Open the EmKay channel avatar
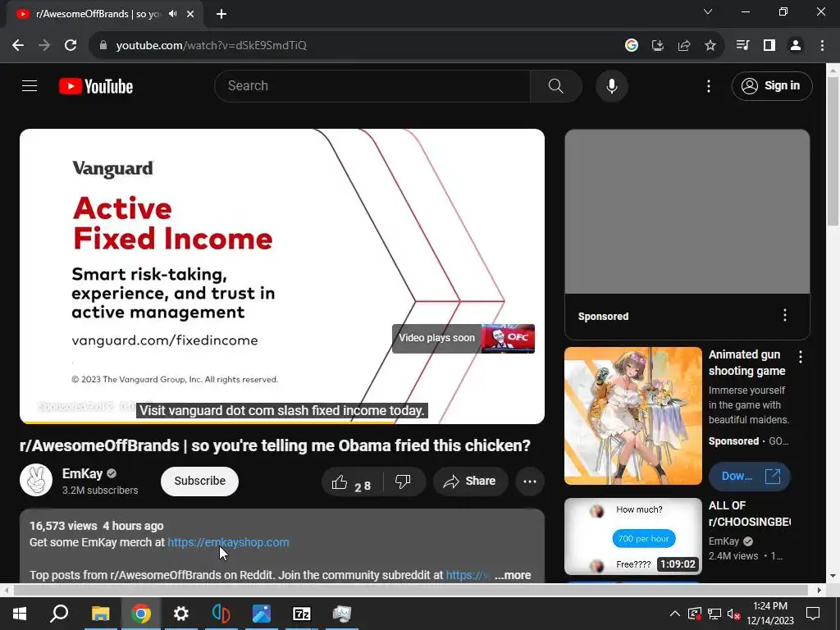This screenshot has height=630, width=840. point(36,480)
